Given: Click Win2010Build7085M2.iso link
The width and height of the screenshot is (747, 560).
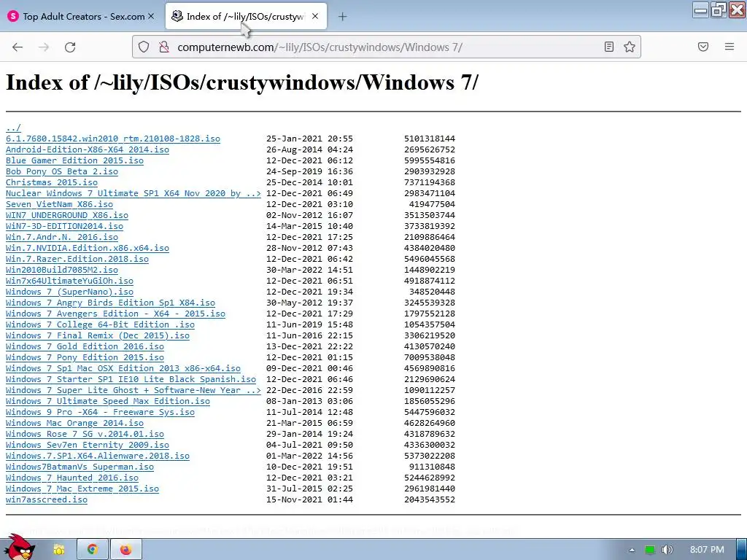Looking at the screenshot, I should tap(62, 270).
